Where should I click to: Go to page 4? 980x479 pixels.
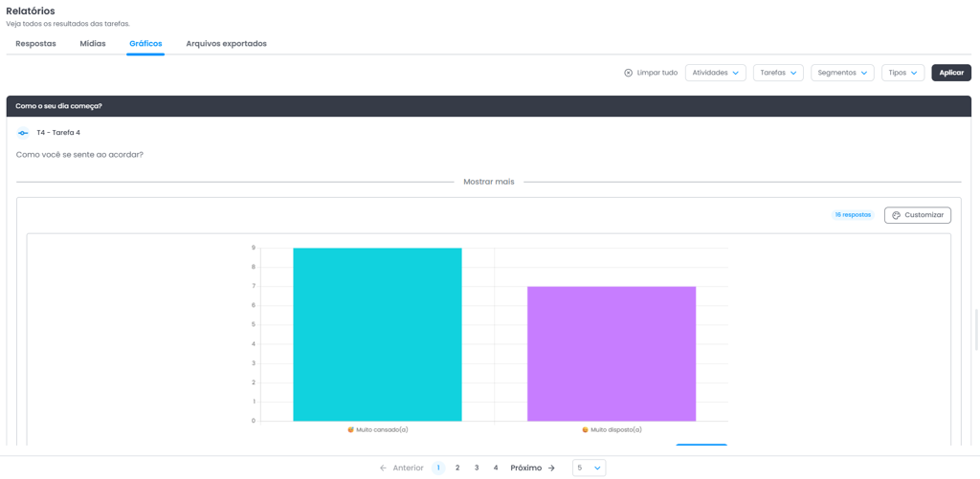496,468
